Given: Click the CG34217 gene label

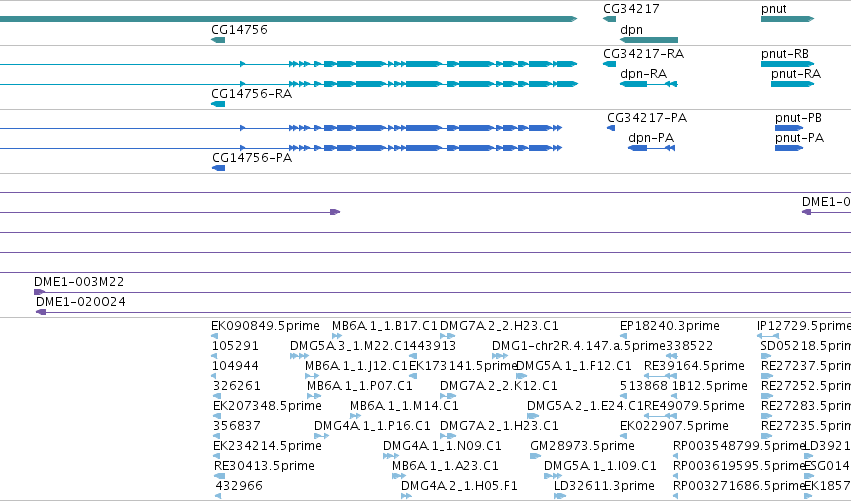Looking at the screenshot, I should click(631, 9).
